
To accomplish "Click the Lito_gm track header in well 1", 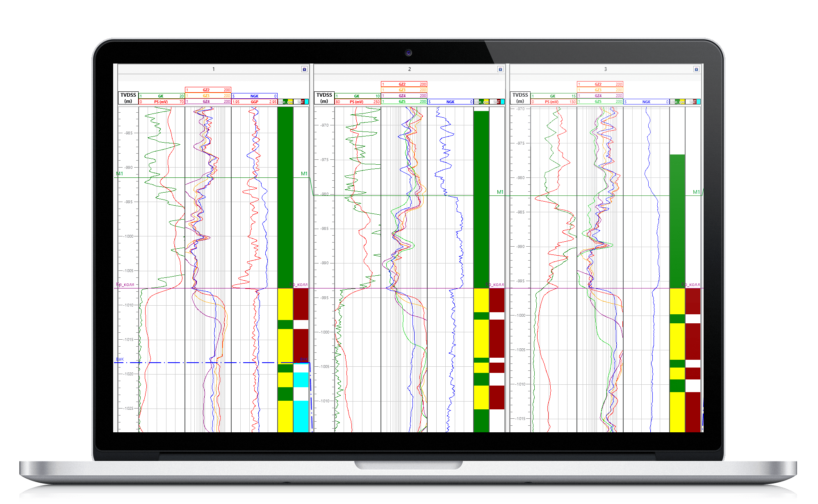I will point(285,102).
